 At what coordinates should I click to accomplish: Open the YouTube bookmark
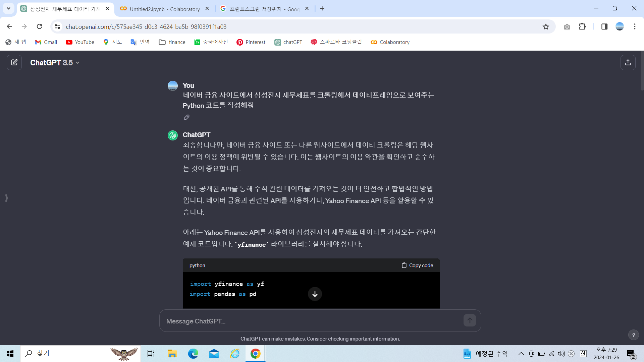(80, 42)
